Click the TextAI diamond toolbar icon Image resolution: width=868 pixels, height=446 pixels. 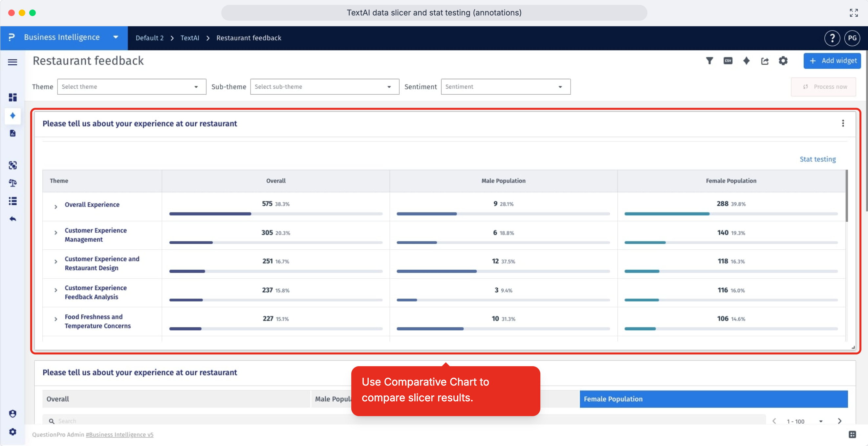pyautogui.click(x=746, y=61)
